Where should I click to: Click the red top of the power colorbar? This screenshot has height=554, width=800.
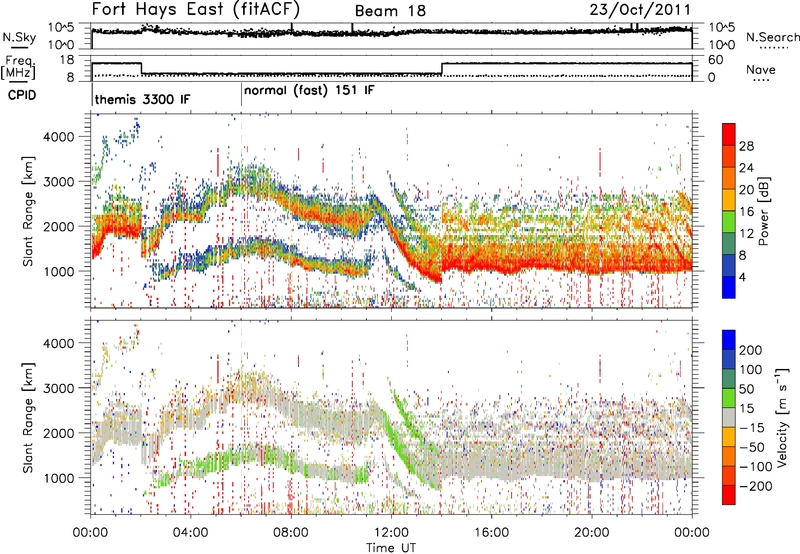coord(729,134)
